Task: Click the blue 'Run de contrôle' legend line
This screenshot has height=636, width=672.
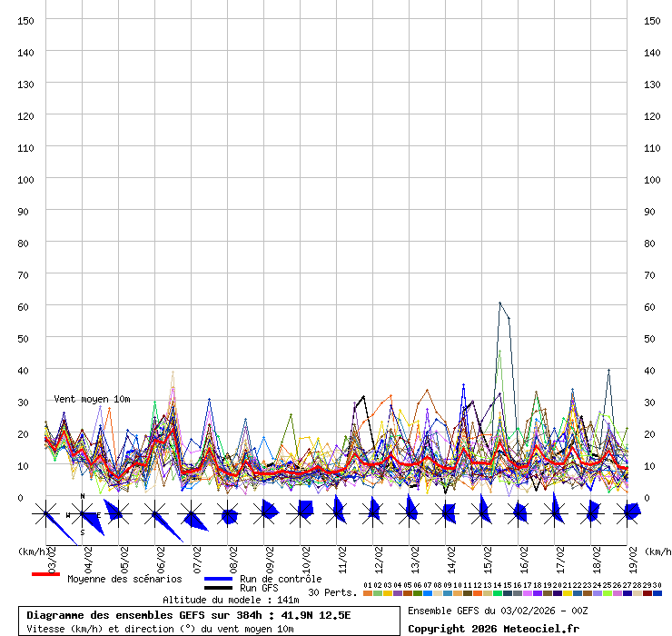Action: pyautogui.click(x=218, y=579)
